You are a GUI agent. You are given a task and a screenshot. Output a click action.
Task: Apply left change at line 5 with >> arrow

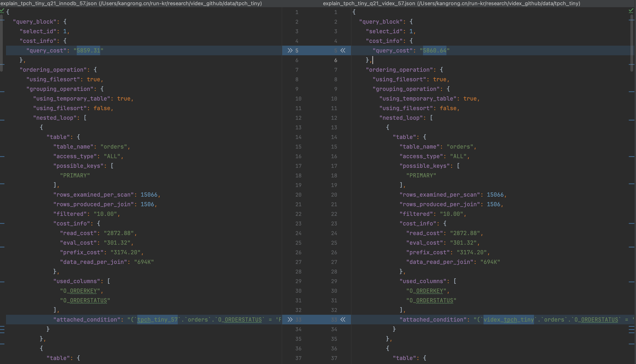tap(290, 50)
